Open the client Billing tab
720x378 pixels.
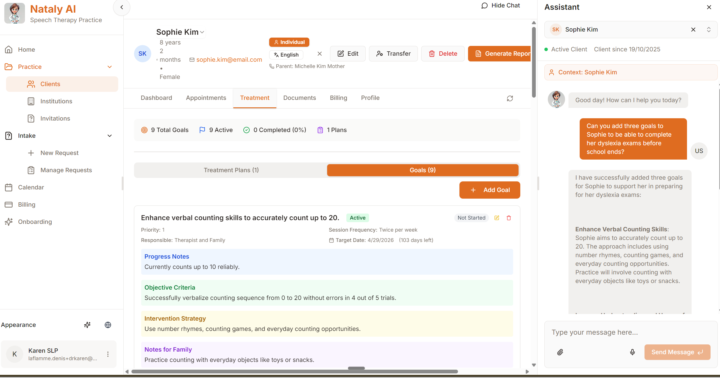point(338,98)
